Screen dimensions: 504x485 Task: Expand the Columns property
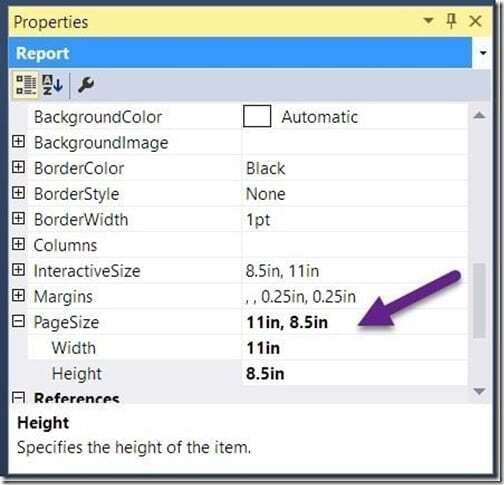coord(18,244)
